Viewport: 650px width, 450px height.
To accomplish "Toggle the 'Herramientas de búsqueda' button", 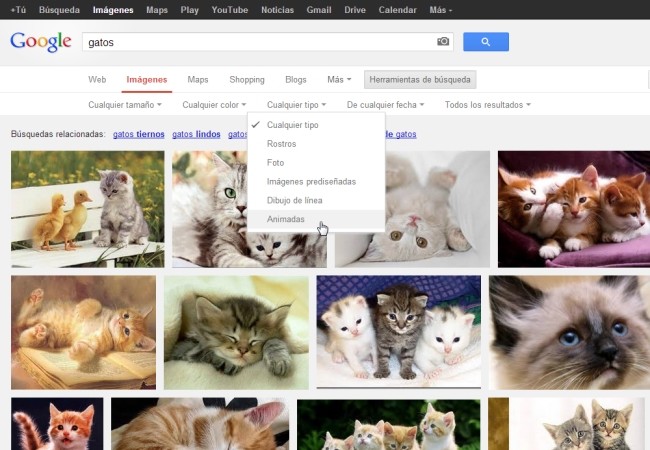I will tap(420, 80).
